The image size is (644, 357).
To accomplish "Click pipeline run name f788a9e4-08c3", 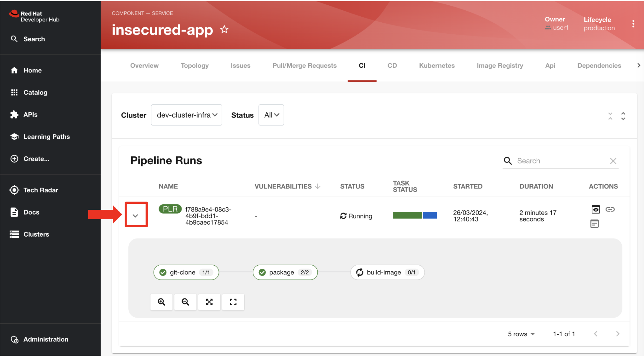I will click(x=208, y=216).
